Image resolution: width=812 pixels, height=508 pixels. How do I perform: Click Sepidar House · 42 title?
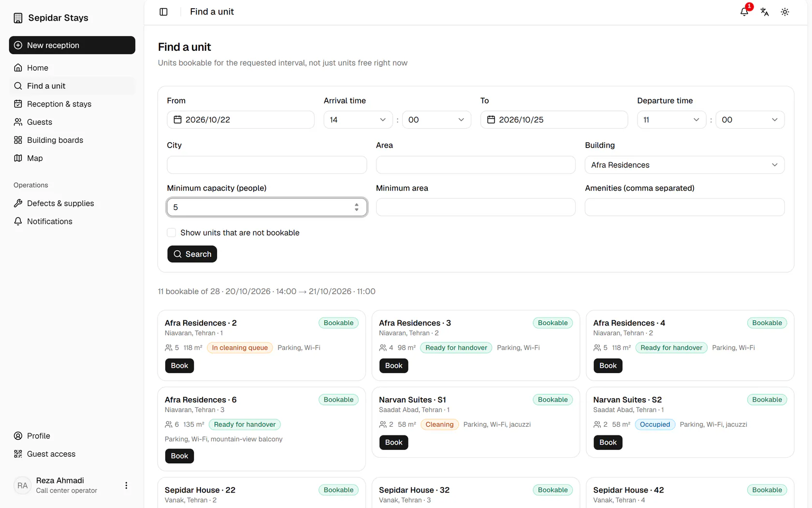(628, 490)
